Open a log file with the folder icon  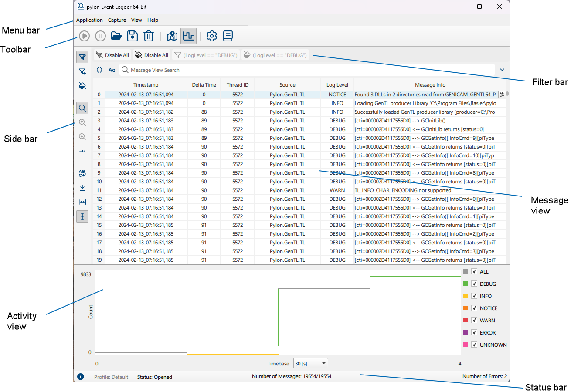coord(116,36)
